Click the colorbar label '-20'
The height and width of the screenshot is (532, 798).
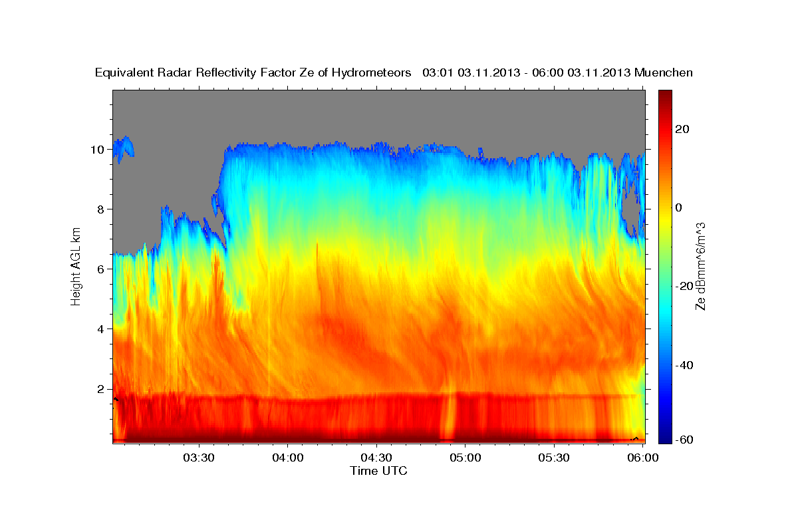(684, 286)
